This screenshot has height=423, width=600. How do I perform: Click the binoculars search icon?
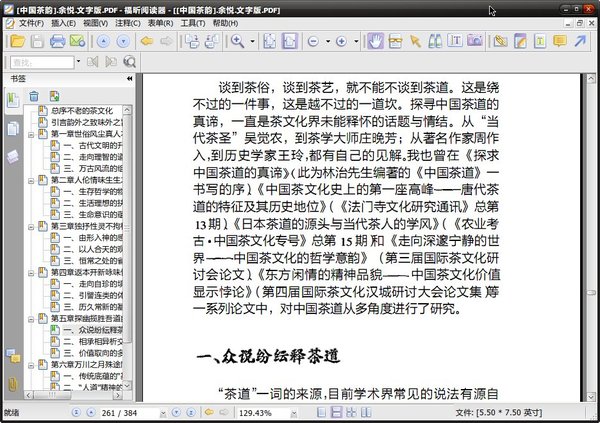[435, 41]
